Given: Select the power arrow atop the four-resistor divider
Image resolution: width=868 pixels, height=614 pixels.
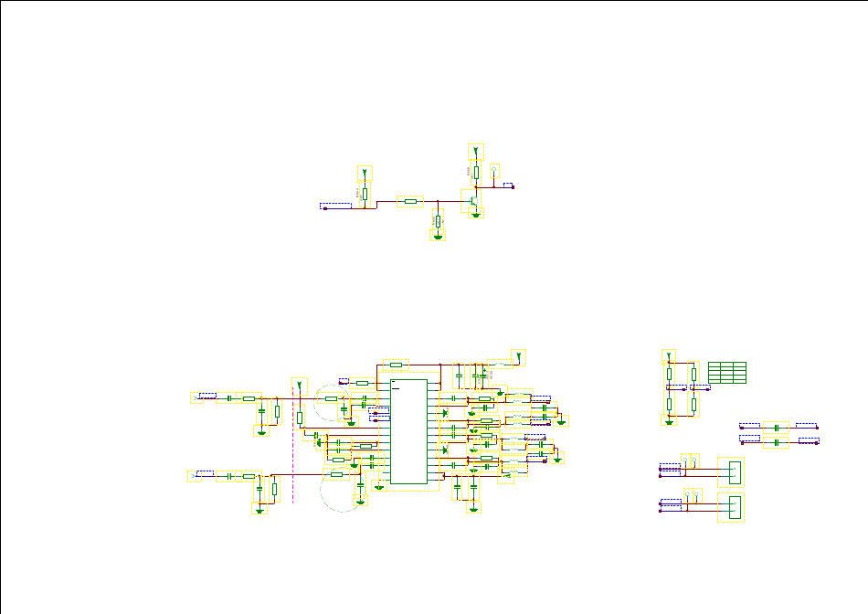Looking at the screenshot, I should pos(669,356).
